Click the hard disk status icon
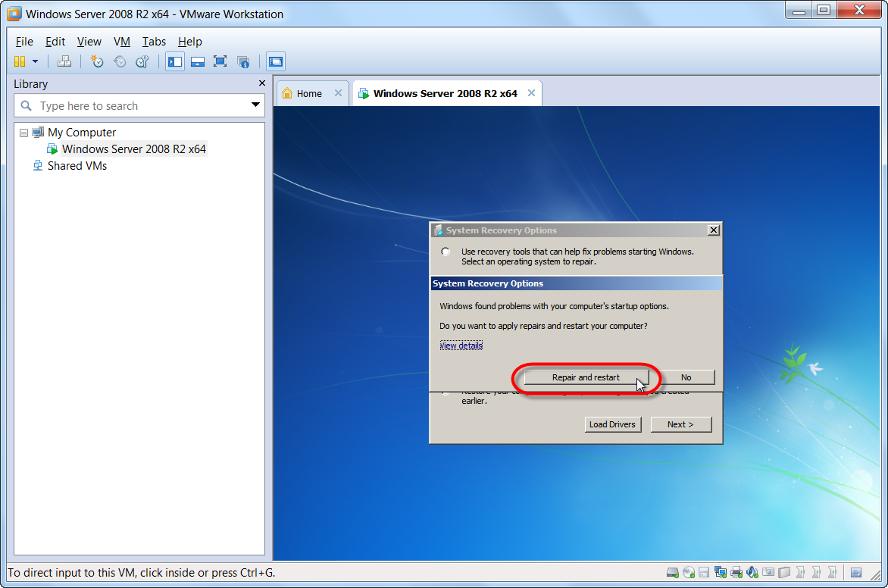This screenshot has width=888, height=588. coord(672,572)
